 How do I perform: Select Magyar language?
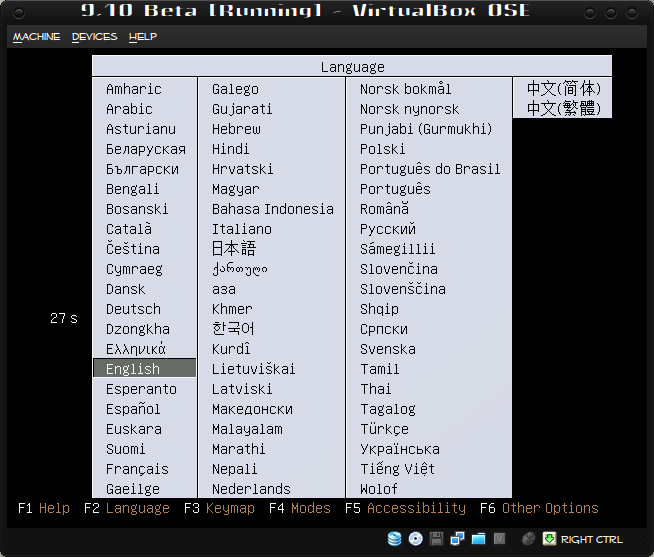[236, 189]
